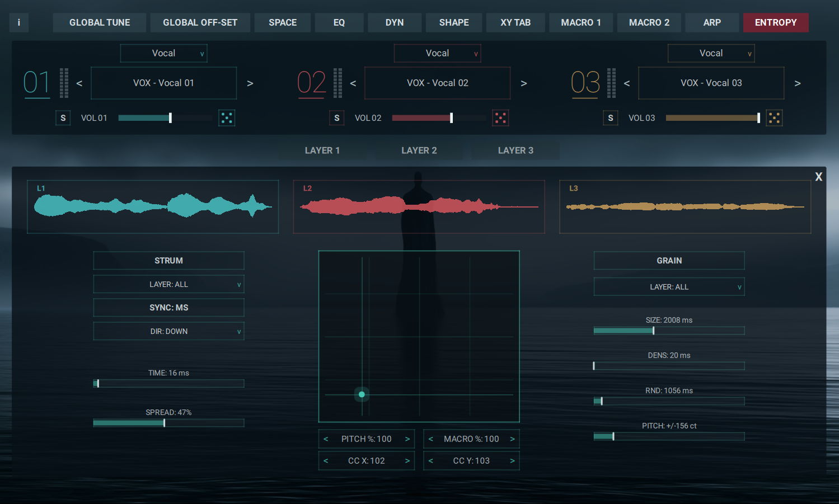Image resolution: width=839 pixels, height=504 pixels.
Task: Decrease CC X value arrow
Action: pos(326,461)
